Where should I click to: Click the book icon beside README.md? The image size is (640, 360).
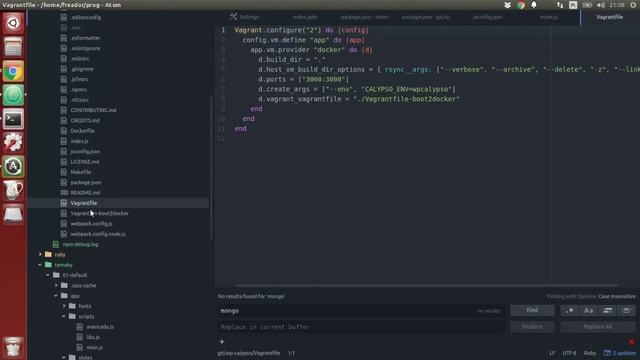(64, 193)
